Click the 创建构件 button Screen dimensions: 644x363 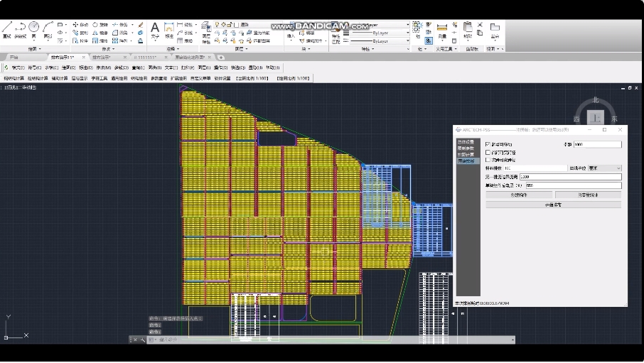pyautogui.click(x=518, y=195)
